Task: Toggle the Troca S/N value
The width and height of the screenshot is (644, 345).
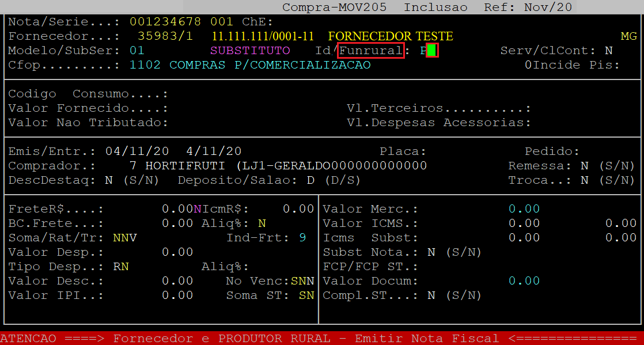Action: (x=584, y=180)
